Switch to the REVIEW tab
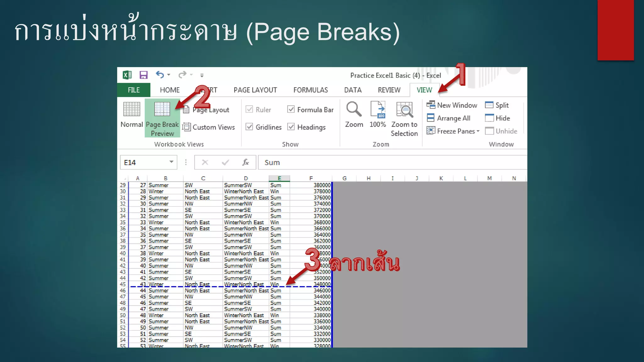This screenshot has width=644, height=362. (x=389, y=90)
